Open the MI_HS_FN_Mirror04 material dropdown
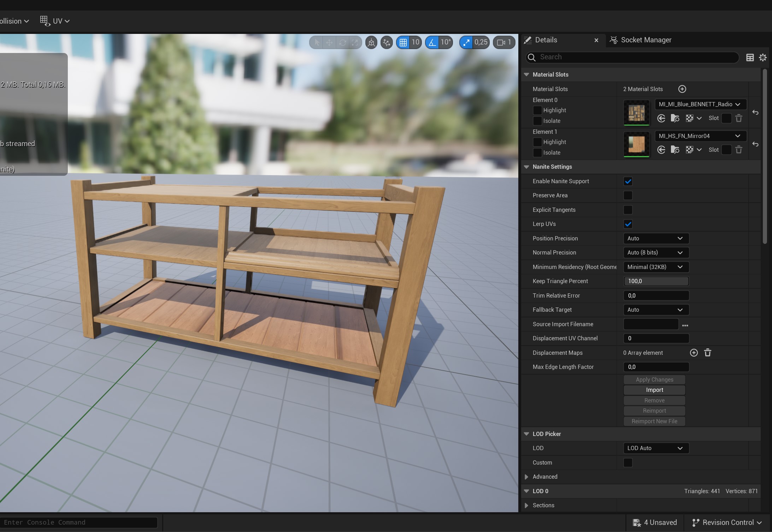Image resolution: width=772 pixels, height=532 pixels. pyautogui.click(x=701, y=136)
